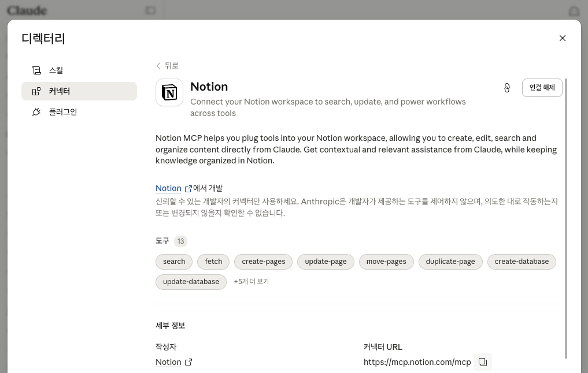Click the 커넥터 URL label
This screenshot has height=373, width=588.
[383, 347]
